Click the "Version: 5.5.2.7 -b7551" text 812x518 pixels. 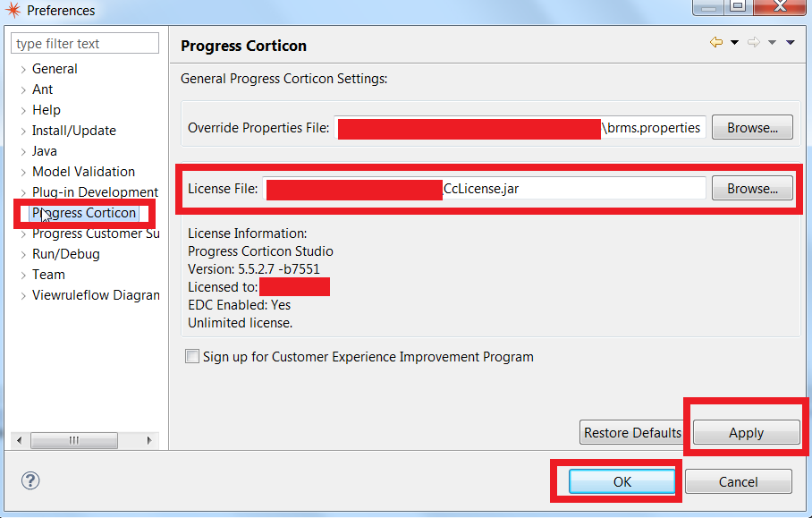tap(254, 269)
